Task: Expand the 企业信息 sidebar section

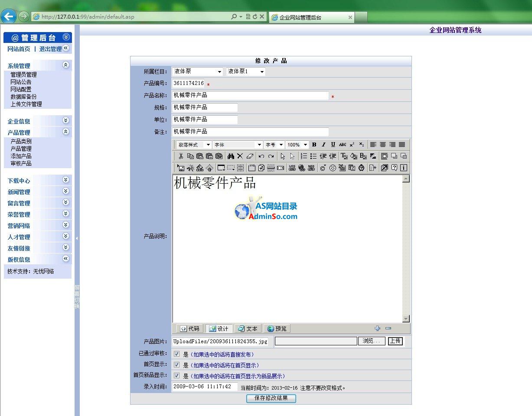Action: click(x=66, y=120)
